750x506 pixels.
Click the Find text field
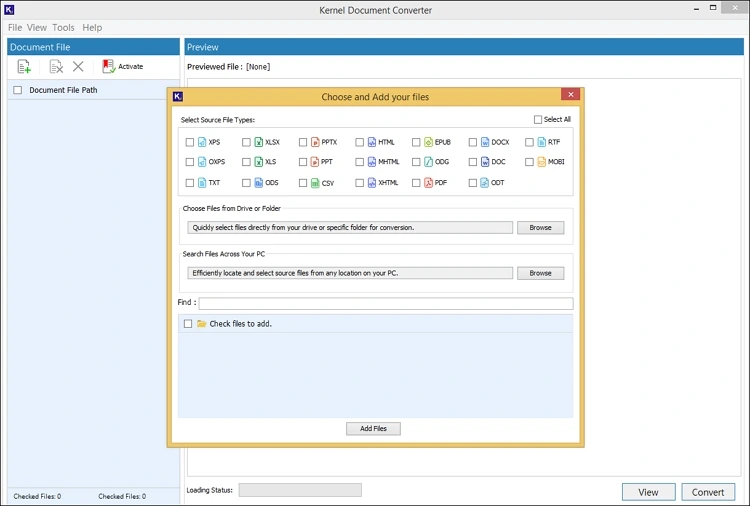(385, 303)
